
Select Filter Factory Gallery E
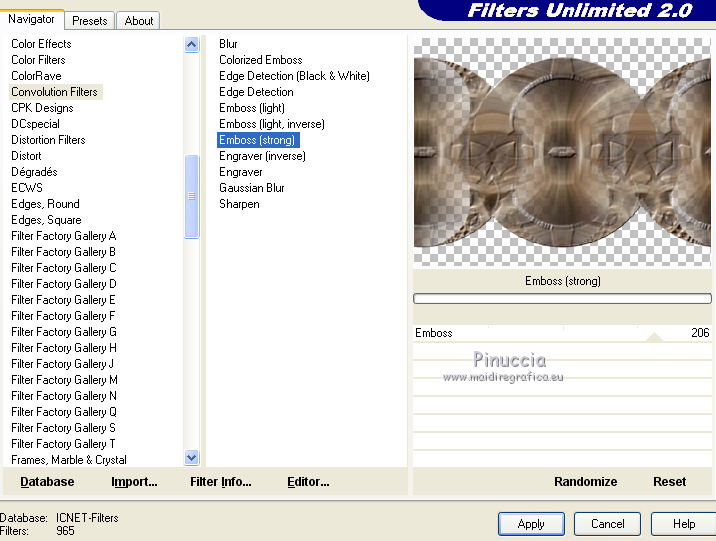click(x=63, y=300)
